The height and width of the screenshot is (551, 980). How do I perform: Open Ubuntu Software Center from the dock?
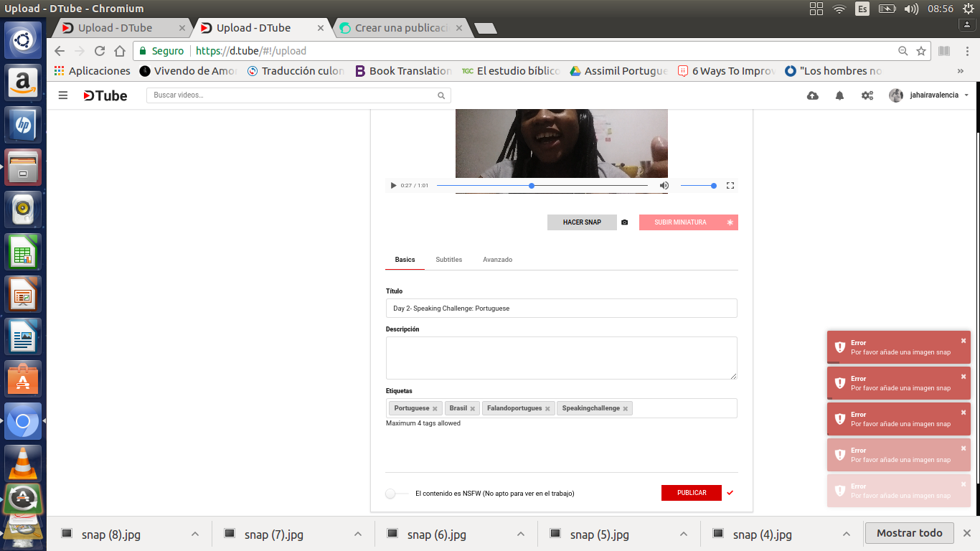(x=23, y=378)
